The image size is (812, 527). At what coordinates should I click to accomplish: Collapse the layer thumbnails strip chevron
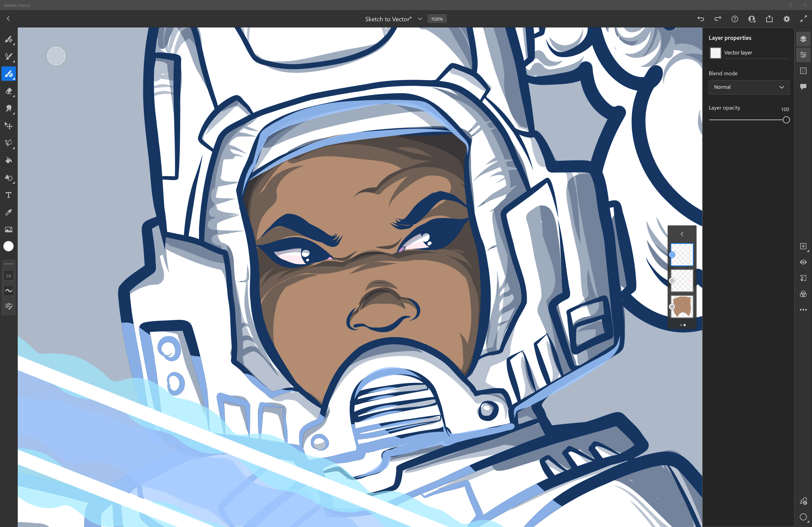682,234
